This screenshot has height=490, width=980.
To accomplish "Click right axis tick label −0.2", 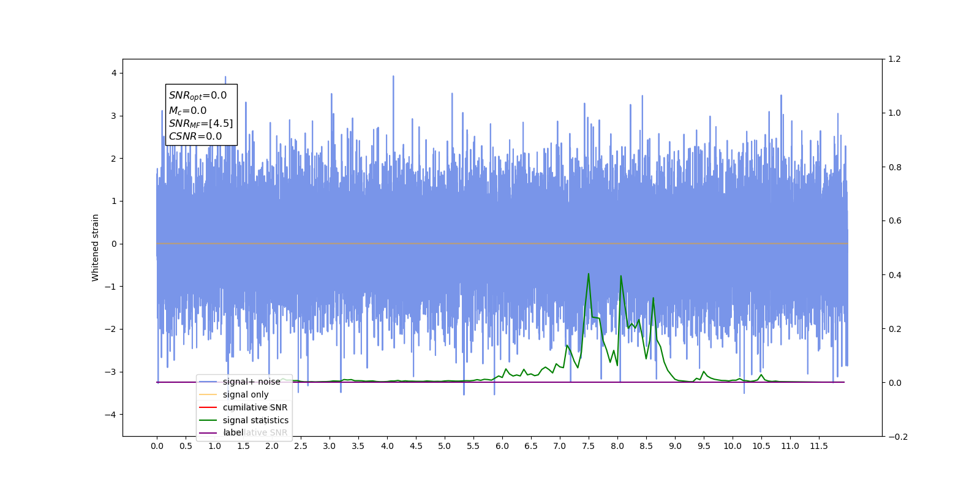I will point(898,437).
